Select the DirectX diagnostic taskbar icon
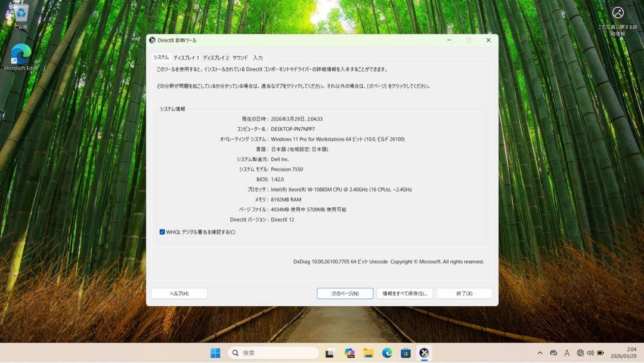Screen dimensions: 644x363 tap(425, 353)
